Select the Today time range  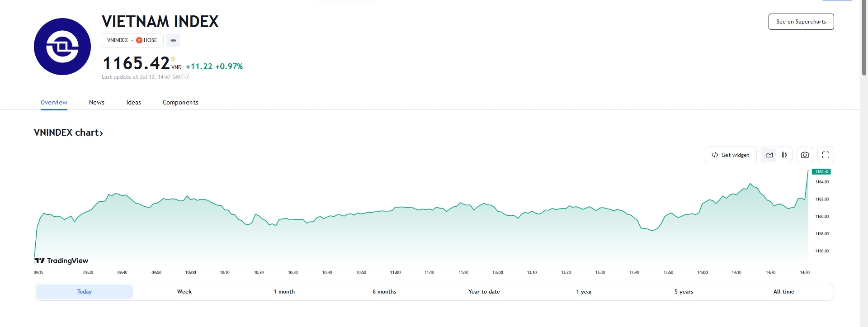click(85, 292)
